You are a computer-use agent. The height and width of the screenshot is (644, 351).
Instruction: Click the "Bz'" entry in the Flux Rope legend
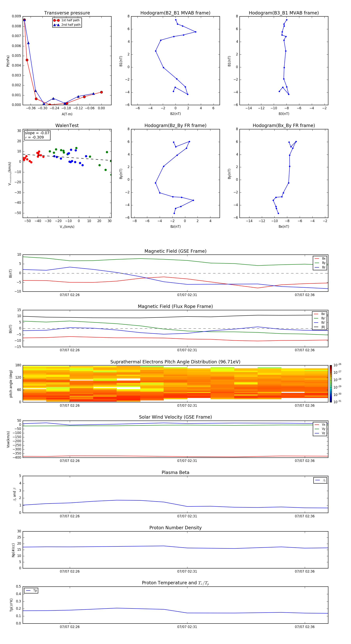320,323
